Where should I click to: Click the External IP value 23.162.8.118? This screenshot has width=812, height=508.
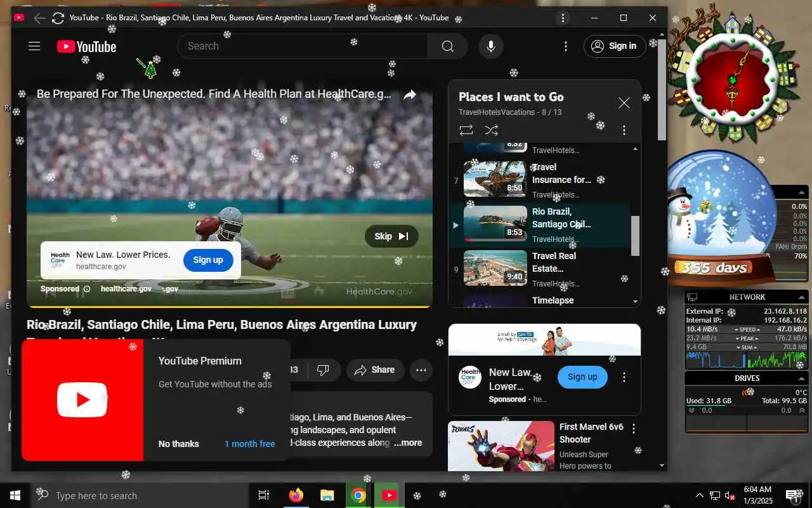(785, 311)
